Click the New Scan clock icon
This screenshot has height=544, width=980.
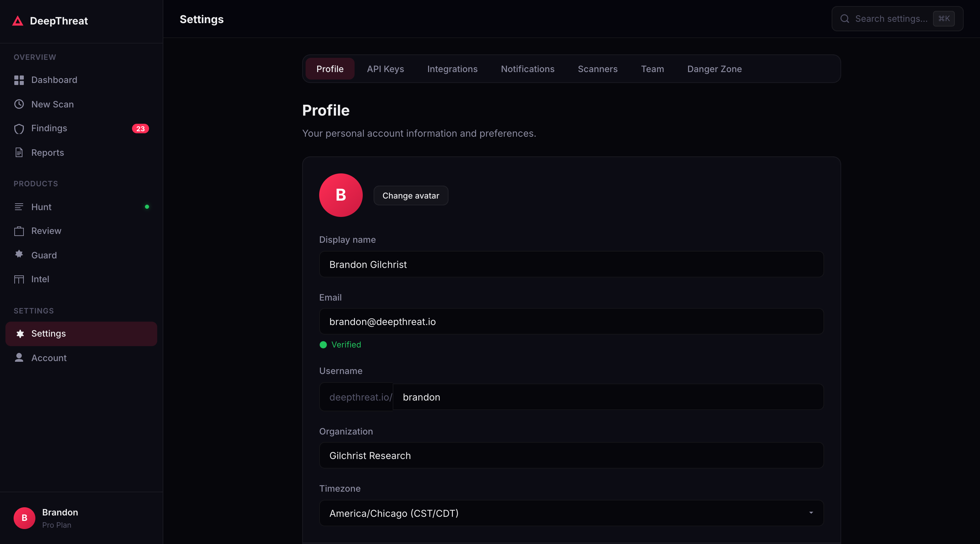19,104
